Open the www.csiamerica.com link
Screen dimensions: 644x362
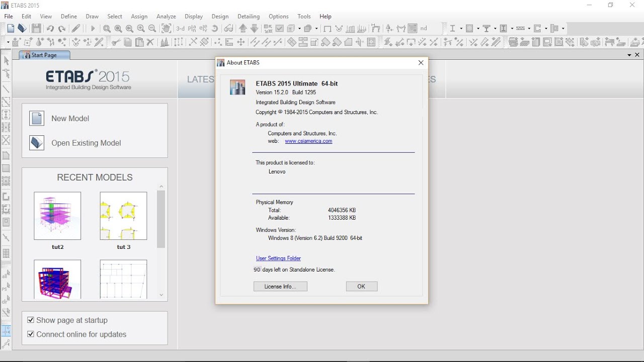[x=308, y=141]
